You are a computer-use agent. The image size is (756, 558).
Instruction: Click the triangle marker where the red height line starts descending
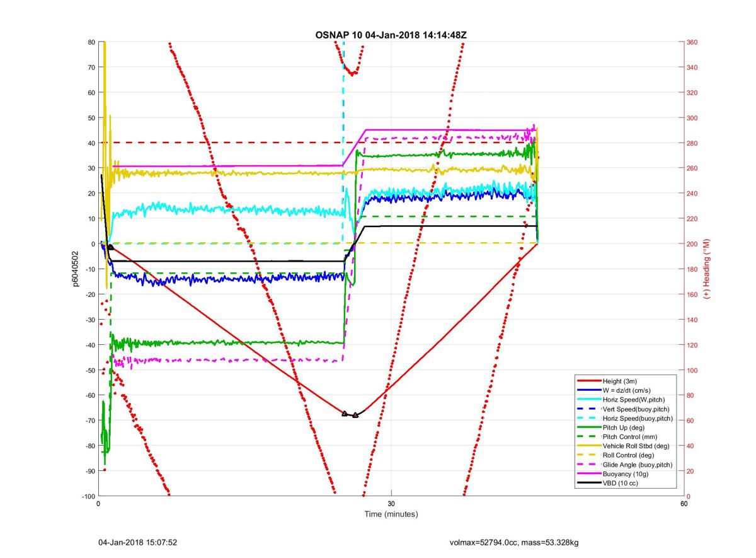pos(111,247)
